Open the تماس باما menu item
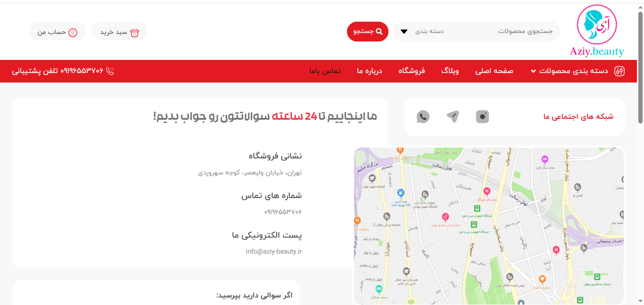The image size is (644, 305). (325, 71)
